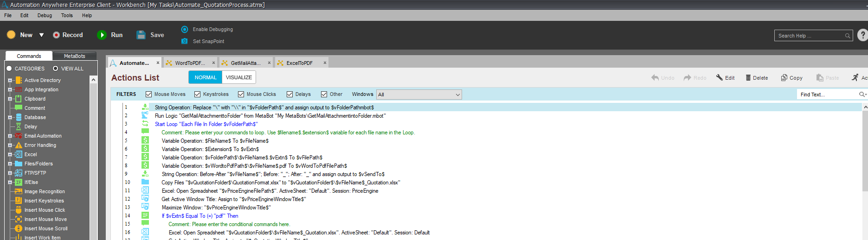Image resolution: width=868 pixels, height=240 pixels.
Task: Open the Tools menu
Action: [x=67, y=15]
